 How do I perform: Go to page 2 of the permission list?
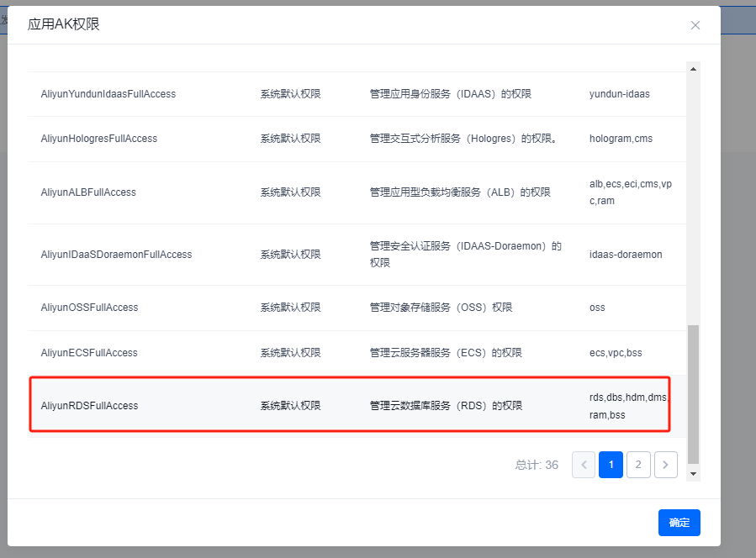tap(638, 465)
